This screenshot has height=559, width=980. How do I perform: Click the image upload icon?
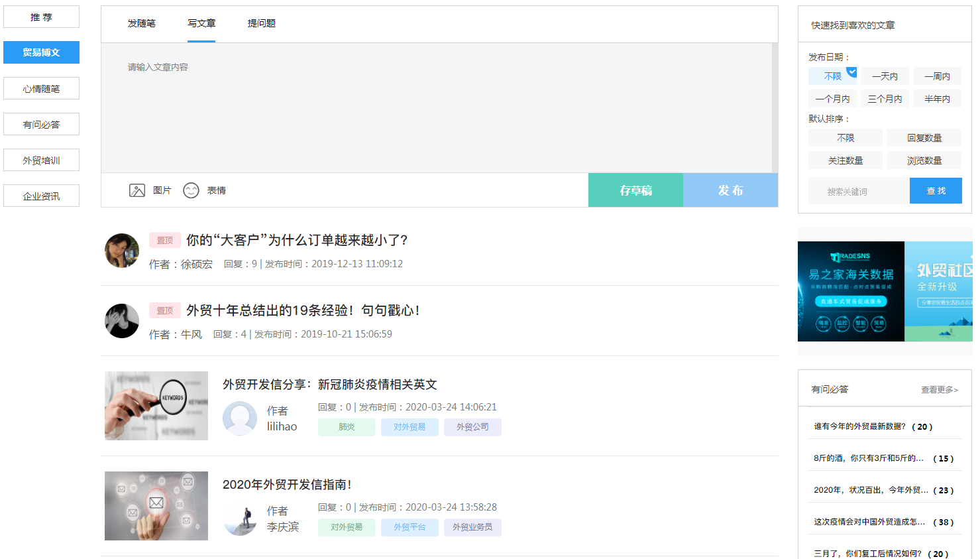pyautogui.click(x=136, y=190)
